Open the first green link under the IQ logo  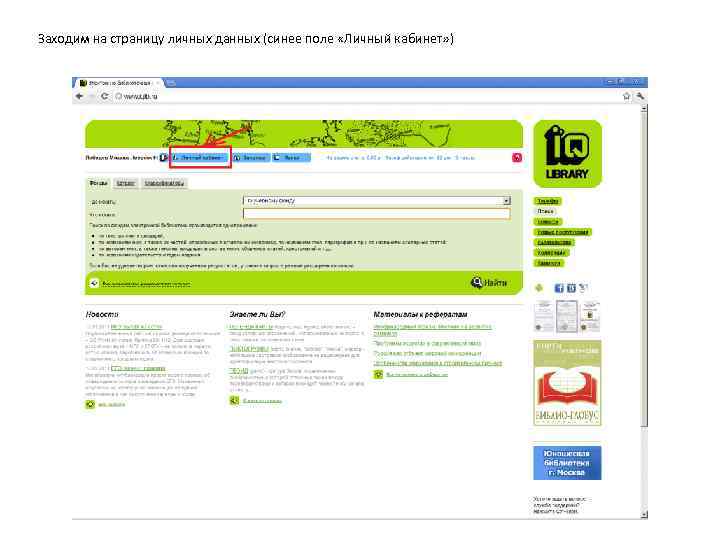[x=548, y=201]
